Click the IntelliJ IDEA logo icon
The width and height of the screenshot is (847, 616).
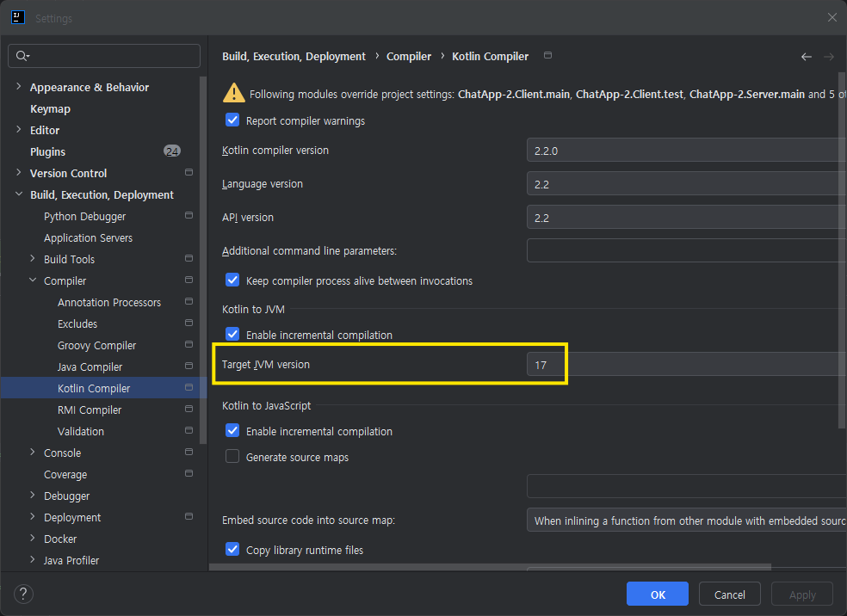coord(18,17)
